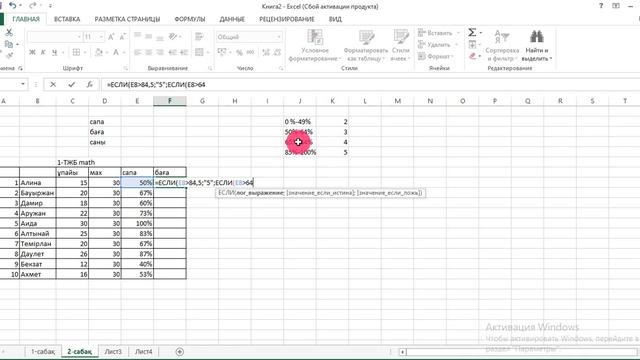Click the Cut scissors icon
Viewport: 640px width, 360px height.
pyautogui.click(x=9, y=33)
